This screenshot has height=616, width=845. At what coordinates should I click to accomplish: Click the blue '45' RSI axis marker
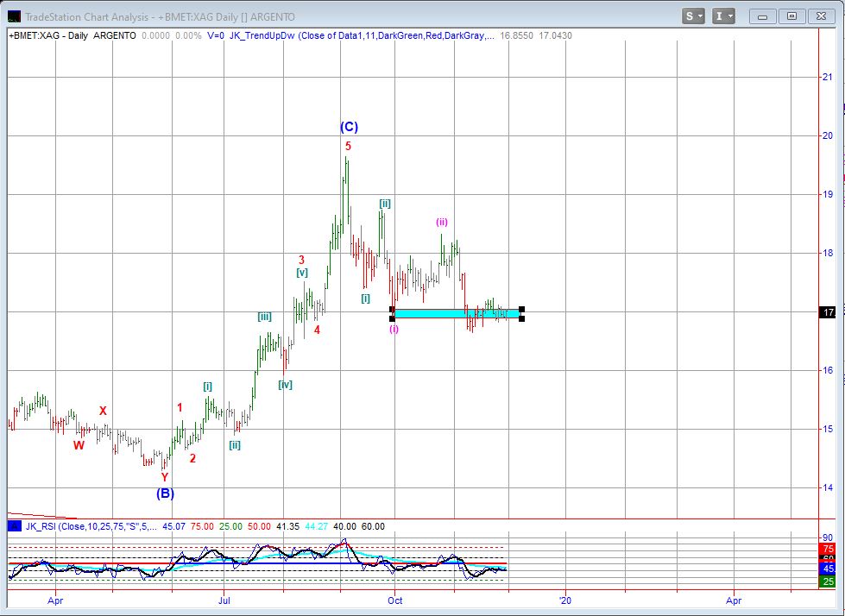(829, 569)
